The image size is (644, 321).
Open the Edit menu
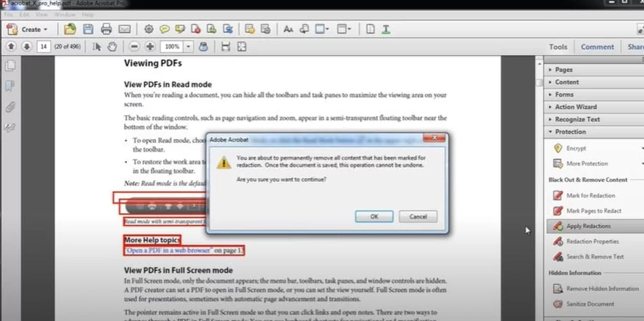24,14
